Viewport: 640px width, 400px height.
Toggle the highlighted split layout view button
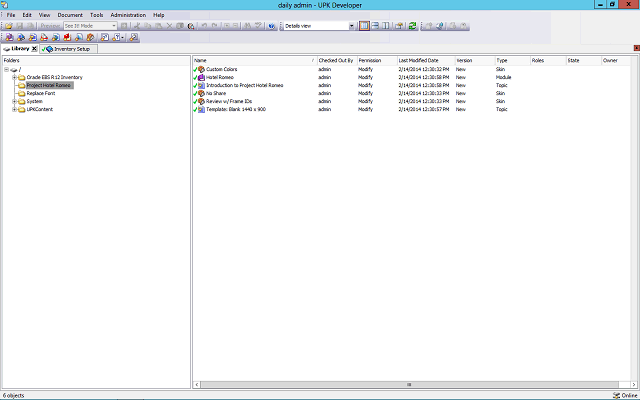click(x=364, y=25)
